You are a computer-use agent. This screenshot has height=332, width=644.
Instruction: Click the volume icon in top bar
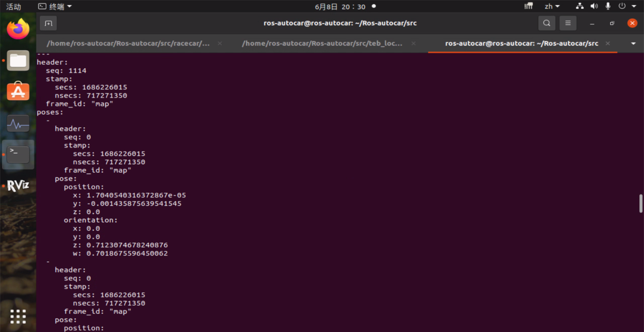pos(594,6)
